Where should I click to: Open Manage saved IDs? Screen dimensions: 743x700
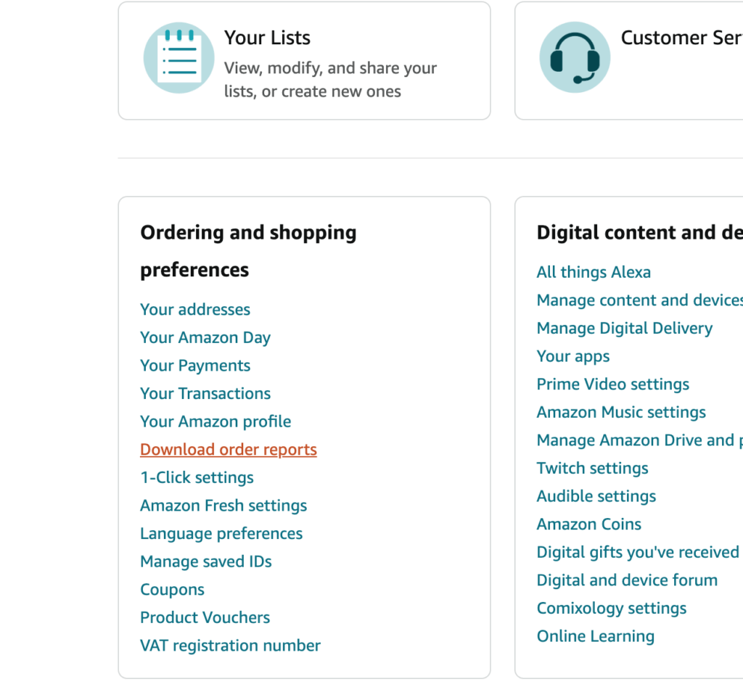tap(206, 561)
